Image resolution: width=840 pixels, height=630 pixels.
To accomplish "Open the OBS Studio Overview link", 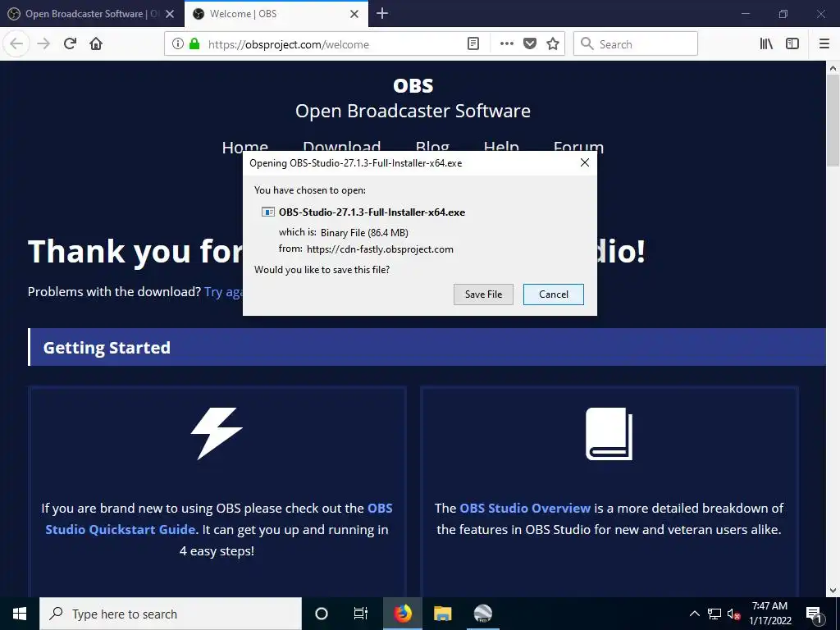I will [x=525, y=508].
